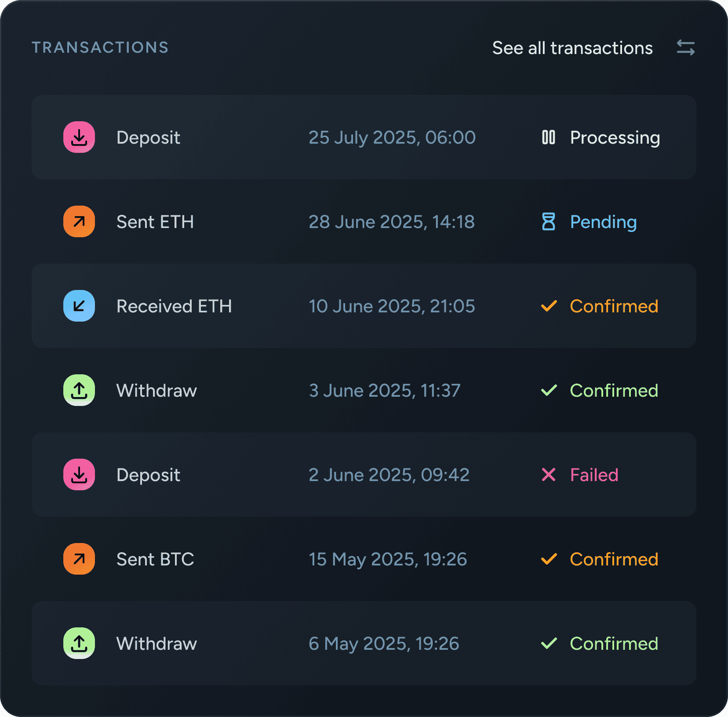The width and height of the screenshot is (728, 717).
Task: Click the orange checkmark on Received ETH row
Action: tap(548, 306)
